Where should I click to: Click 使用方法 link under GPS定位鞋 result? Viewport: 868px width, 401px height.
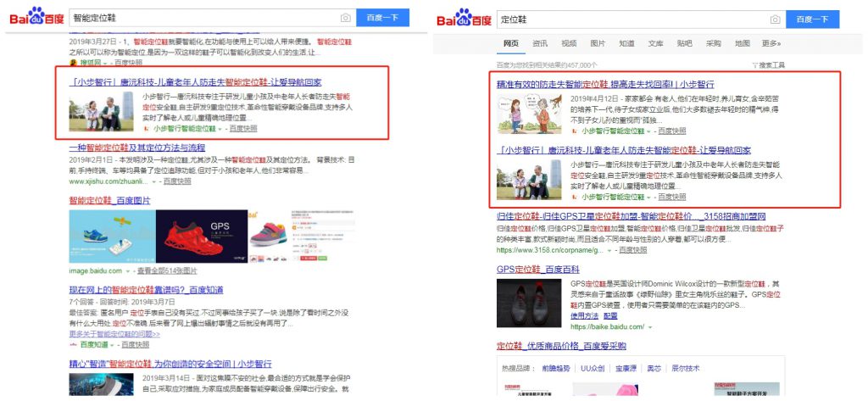click(x=585, y=315)
